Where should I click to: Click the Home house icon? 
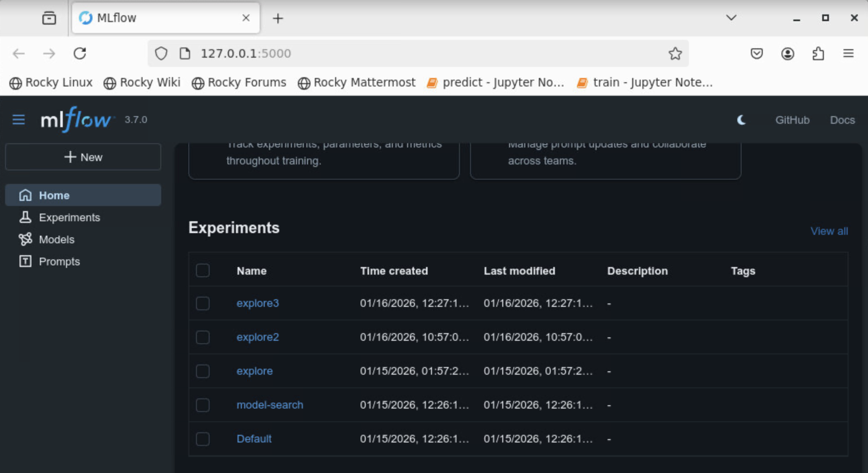coord(25,195)
